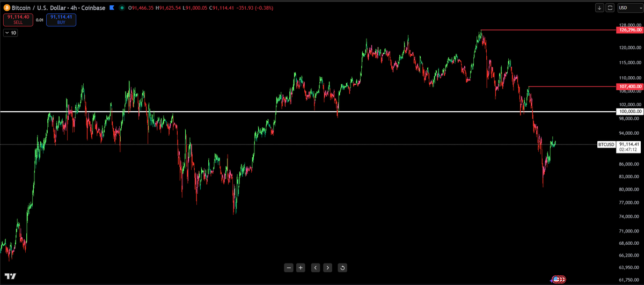The width and height of the screenshot is (644, 285).
Task: Select the 126,296.00 red price line label
Action: [631, 30]
